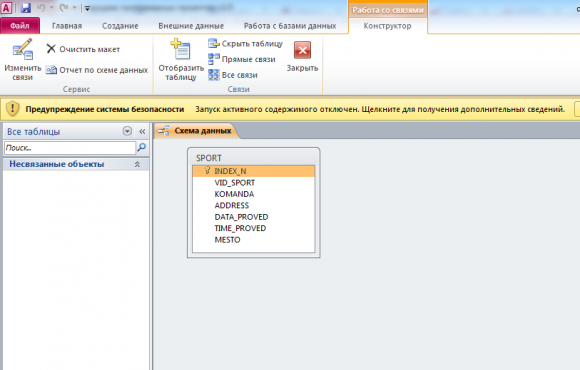Click Скрыть таблицу
This screenshot has width=580, height=370.
pos(245,44)
